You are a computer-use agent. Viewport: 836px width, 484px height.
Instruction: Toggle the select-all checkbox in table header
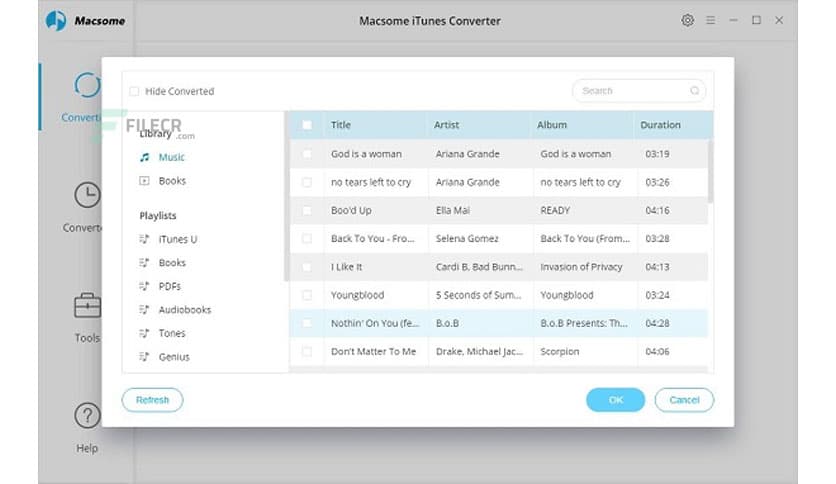[x=307, y=125]
